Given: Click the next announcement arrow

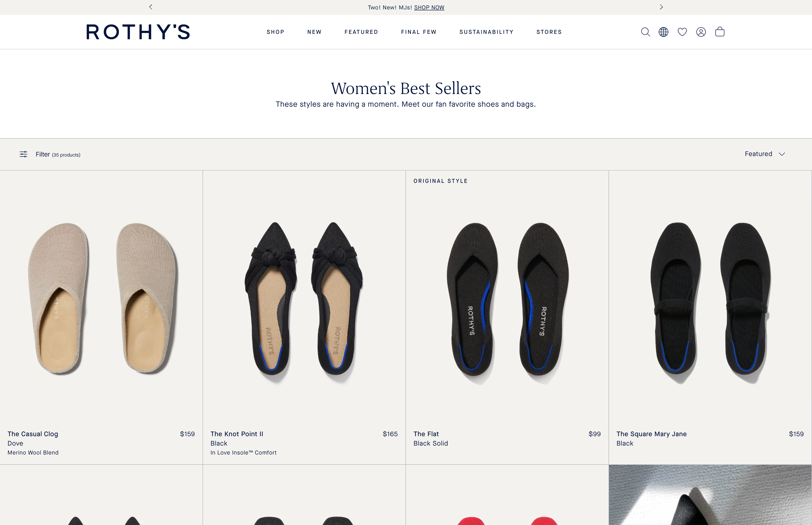Looking at the screenshot, I should point(661,7).
